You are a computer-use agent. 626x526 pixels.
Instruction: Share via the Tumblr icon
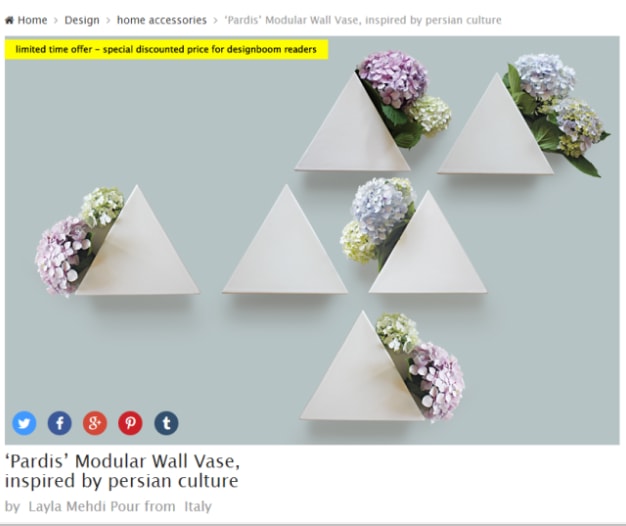click(166, 423)
